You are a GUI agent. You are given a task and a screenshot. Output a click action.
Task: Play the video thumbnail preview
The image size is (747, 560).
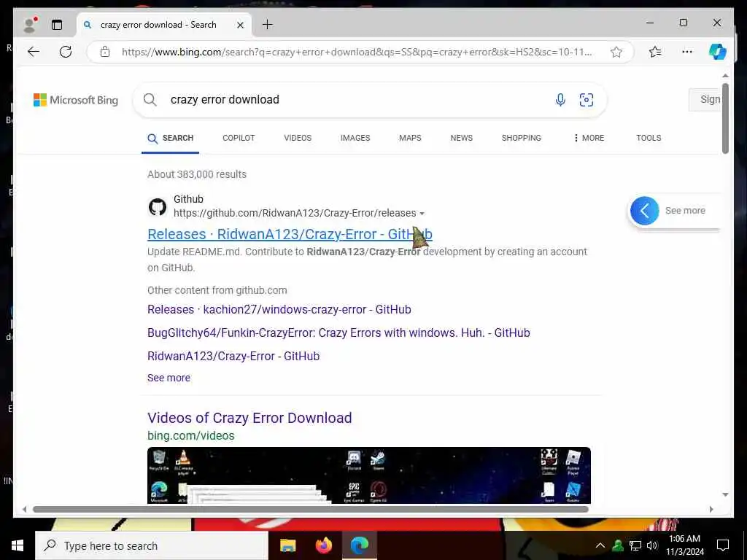tap(368, 475)
